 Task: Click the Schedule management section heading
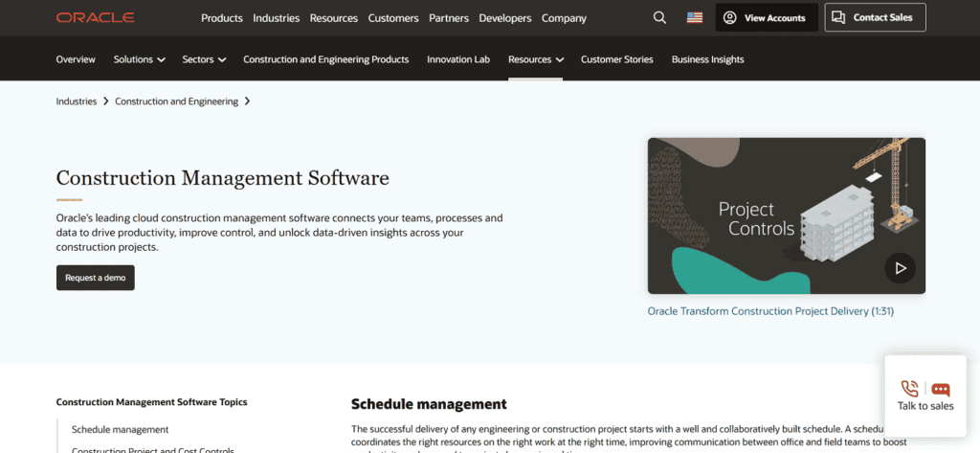(x=429, y=404)
